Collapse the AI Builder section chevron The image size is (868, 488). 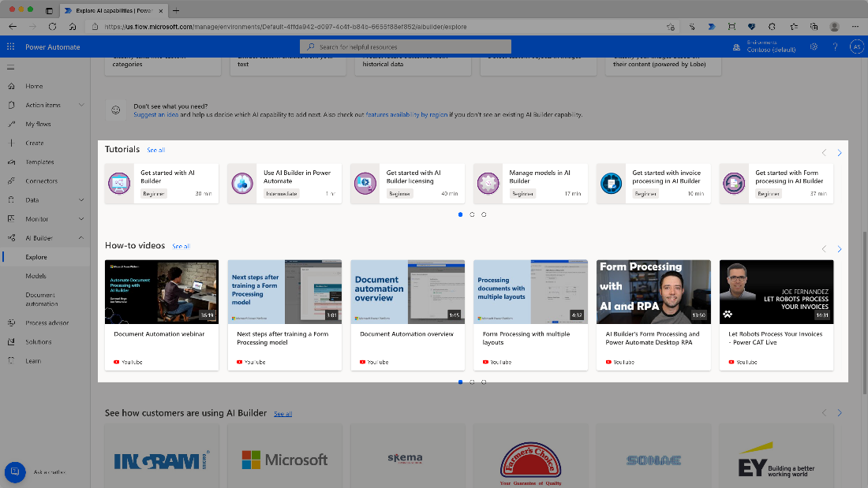pos(81,238)
